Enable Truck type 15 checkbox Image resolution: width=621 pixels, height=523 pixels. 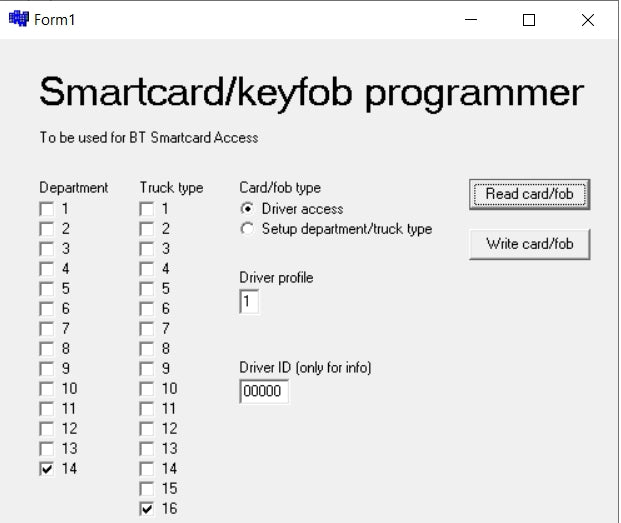tap(146, 489)
